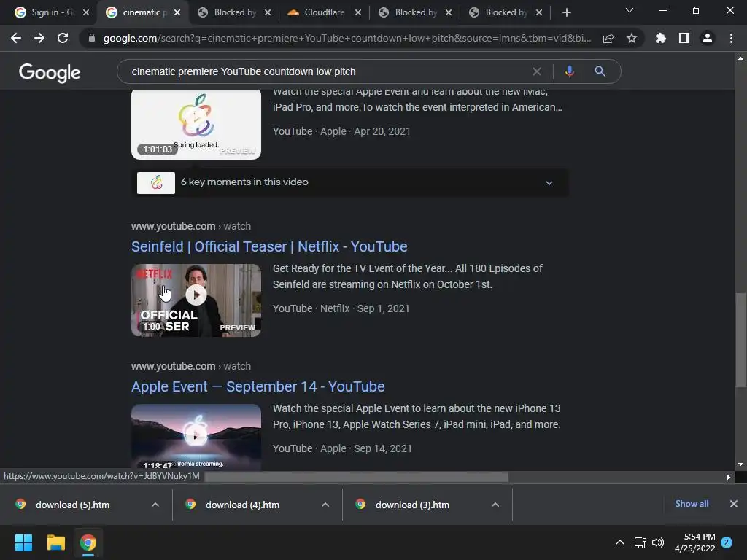Click the text YouTube · Netflix · Sep 1, 2021
This screenshot has width=747, height=560.
[341, 308]
